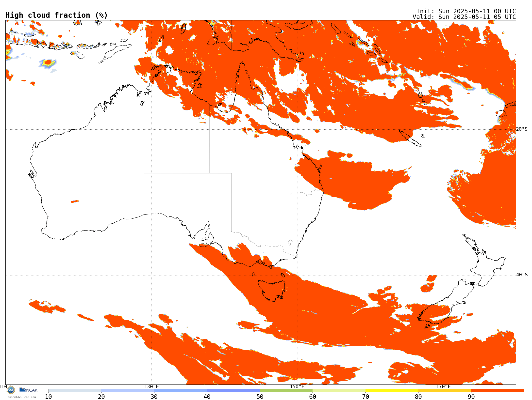Click on Tasmania island on the map
Screen dimensions: 532x400
(272, 290)
